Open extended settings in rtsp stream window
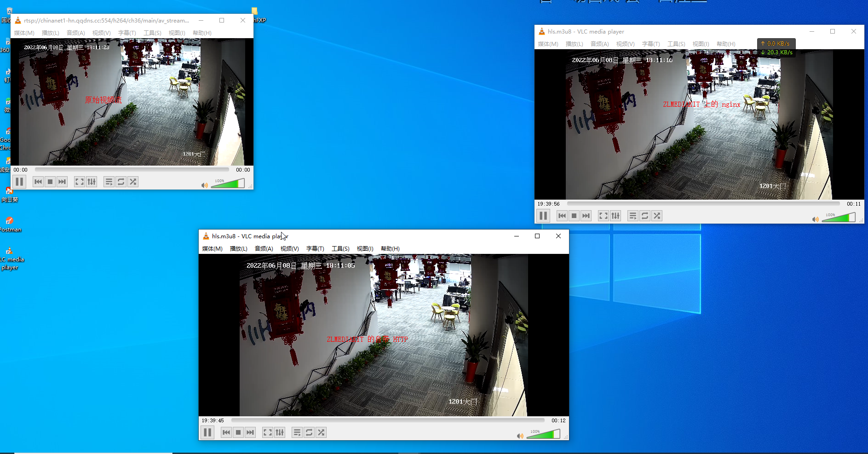 coord(92,182)
